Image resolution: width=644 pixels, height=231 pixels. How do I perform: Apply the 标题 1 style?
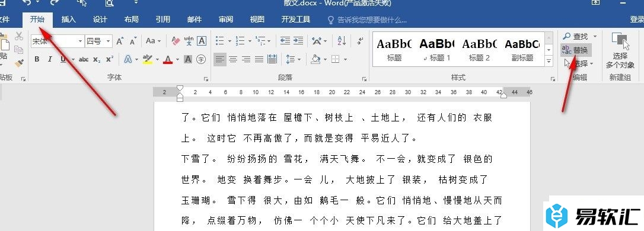click(438, 49)
